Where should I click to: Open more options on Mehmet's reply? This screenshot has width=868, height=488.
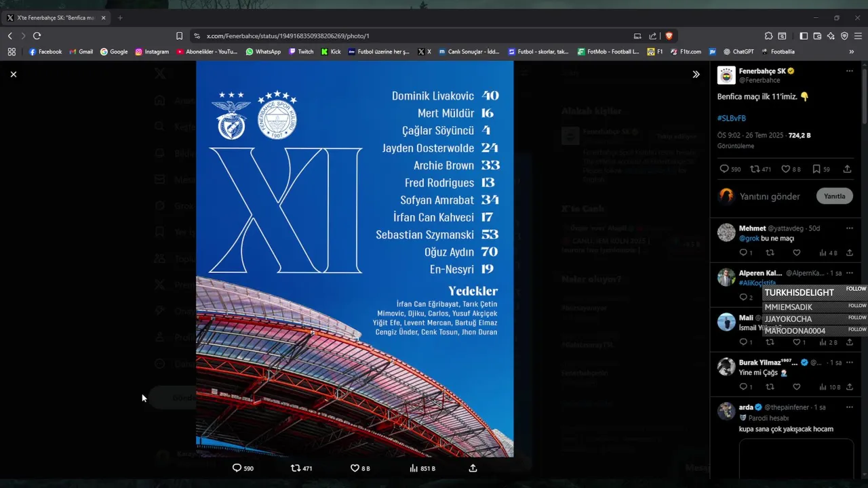(x=849, y=228)
